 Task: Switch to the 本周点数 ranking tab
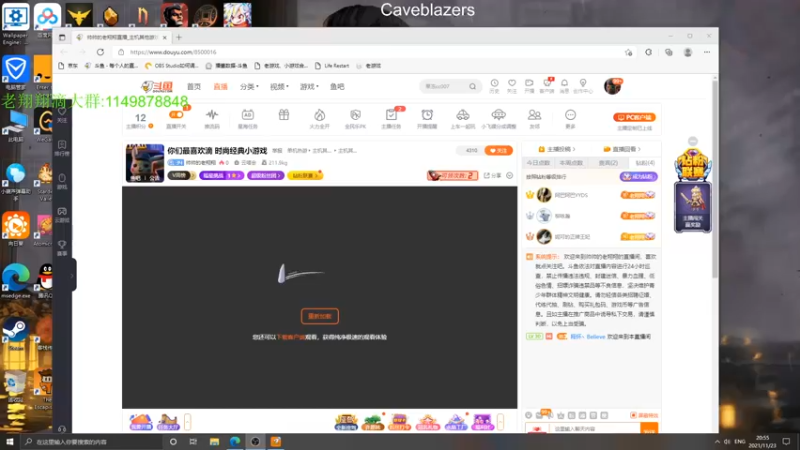(x=571, y=163)
